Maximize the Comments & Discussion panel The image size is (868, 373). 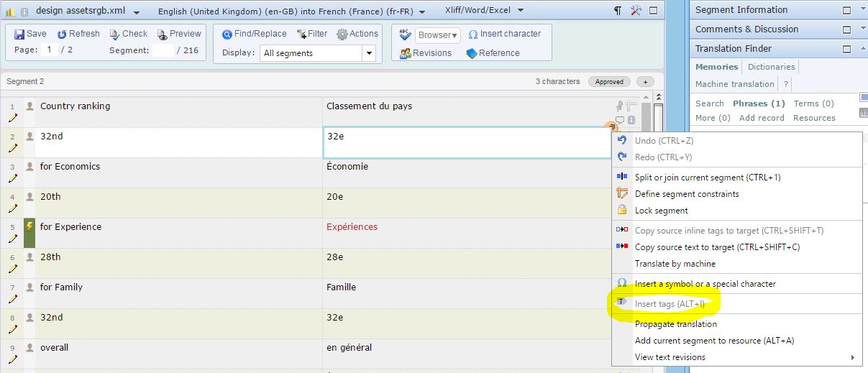(x=847, y=29)
